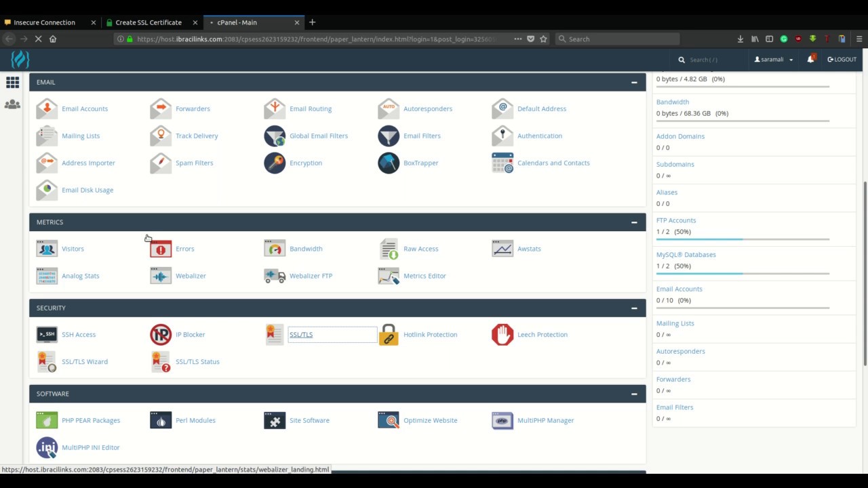Collapse the Software section

click(634, 394)
